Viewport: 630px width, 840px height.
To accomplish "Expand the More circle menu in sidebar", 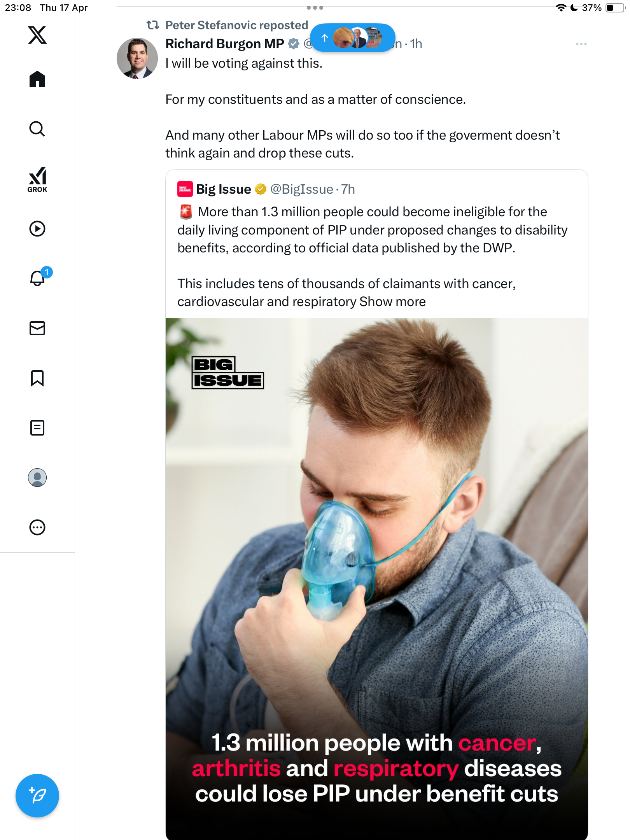I will 37,527.
